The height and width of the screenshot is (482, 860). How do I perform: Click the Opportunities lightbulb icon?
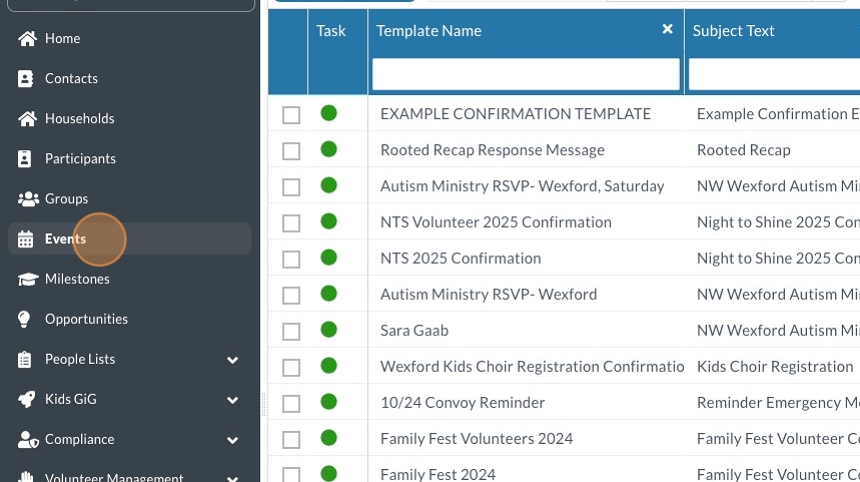27,319
